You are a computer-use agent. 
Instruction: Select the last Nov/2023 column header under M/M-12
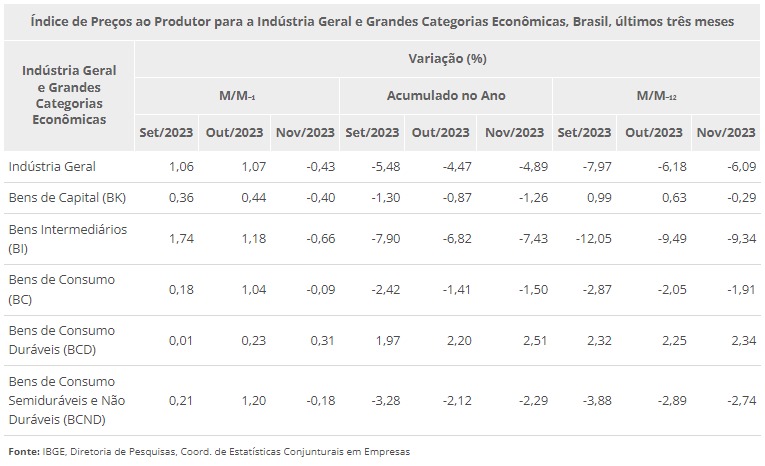[x=725, y=132]
